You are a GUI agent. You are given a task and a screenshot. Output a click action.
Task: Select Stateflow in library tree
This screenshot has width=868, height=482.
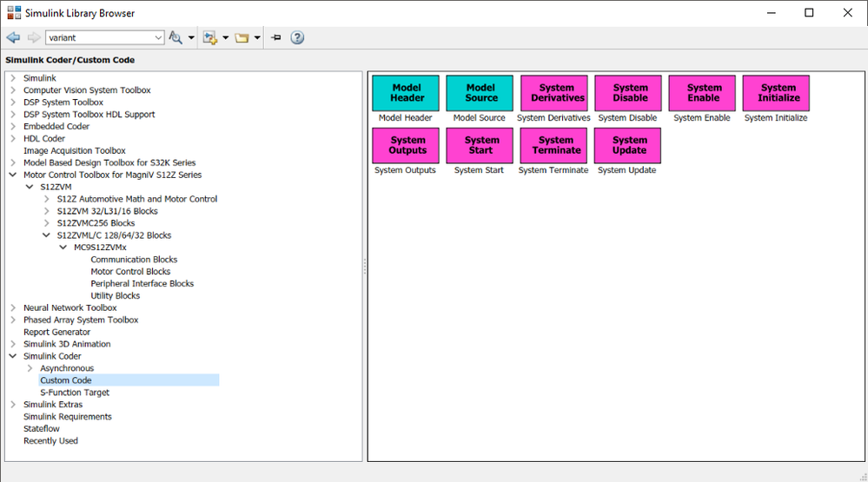pyautogui.click(x=42, y=429)
